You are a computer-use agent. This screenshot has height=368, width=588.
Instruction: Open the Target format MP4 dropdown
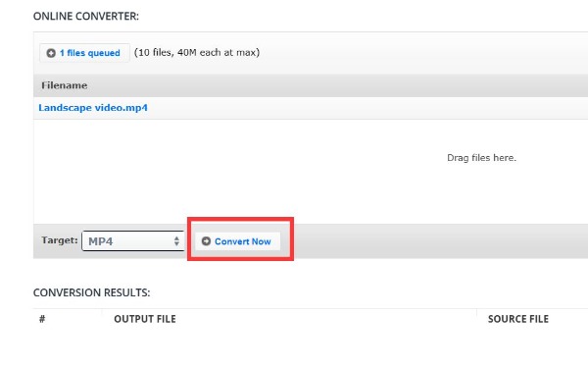tap(132, 240)
